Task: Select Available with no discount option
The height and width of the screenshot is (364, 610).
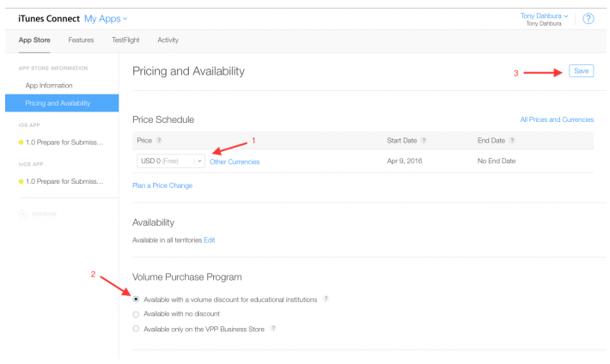Action: (x=136, y=314)
